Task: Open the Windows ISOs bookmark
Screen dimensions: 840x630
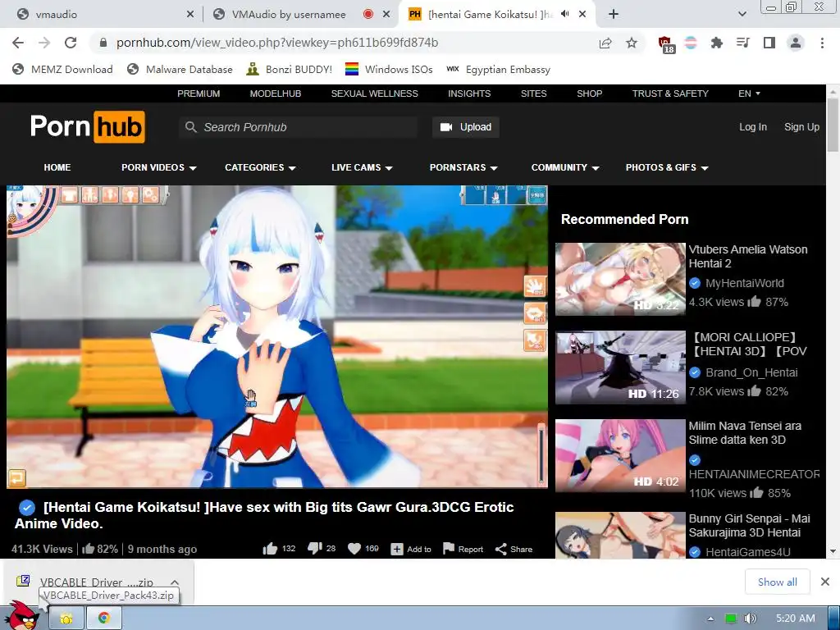Action: [389, 69]
